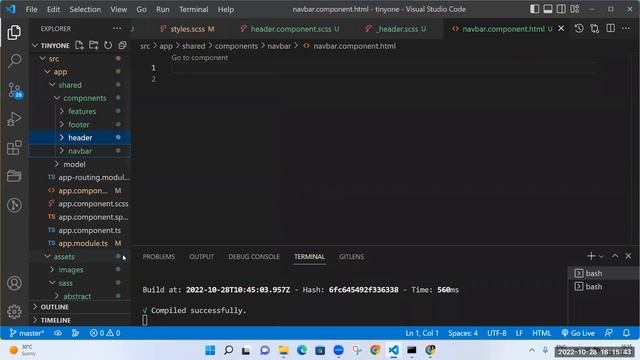Toggle secondary side bar layout icon
This screenshot has width=640, height=360.
561,9
